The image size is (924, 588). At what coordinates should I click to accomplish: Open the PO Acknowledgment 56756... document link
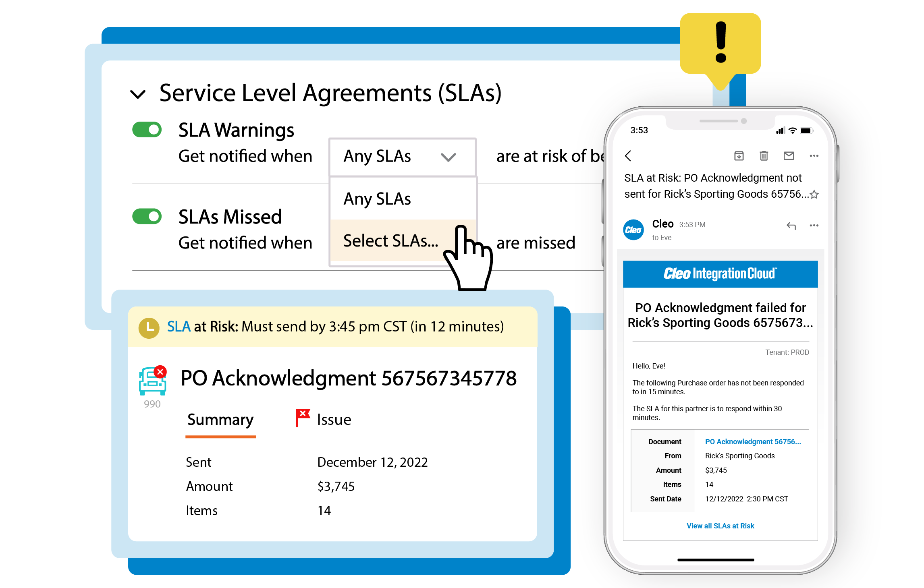click(753, 442)
